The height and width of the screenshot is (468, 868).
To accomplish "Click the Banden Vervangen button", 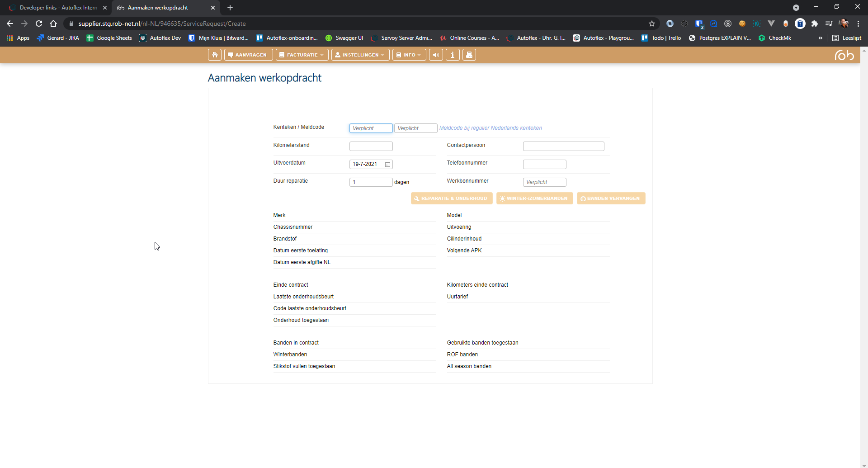I will point(611,199).
